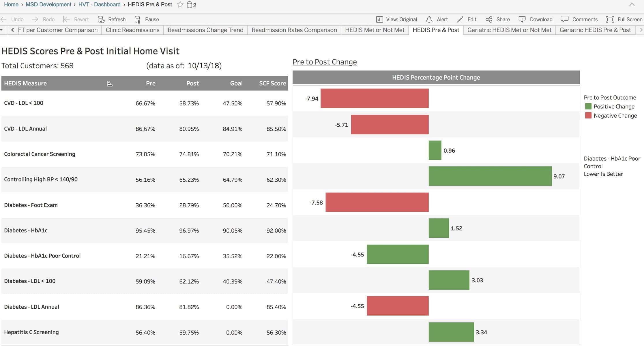644x349 pixels.
Task: Click the green 9.07 bar for Controlling High BP
Action: pyautogui.click(x=490, y=176)
